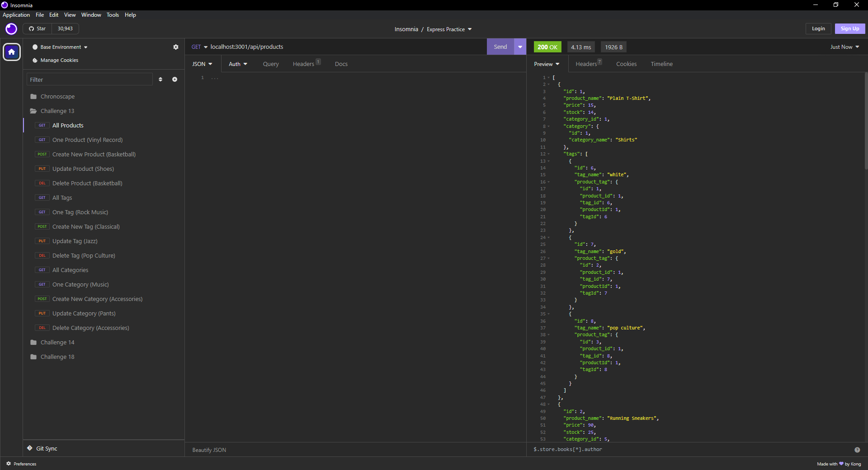Screen dimensions: 868x470
Task: Select One Product (Vinyl Record) request
Action: [104, 140]
